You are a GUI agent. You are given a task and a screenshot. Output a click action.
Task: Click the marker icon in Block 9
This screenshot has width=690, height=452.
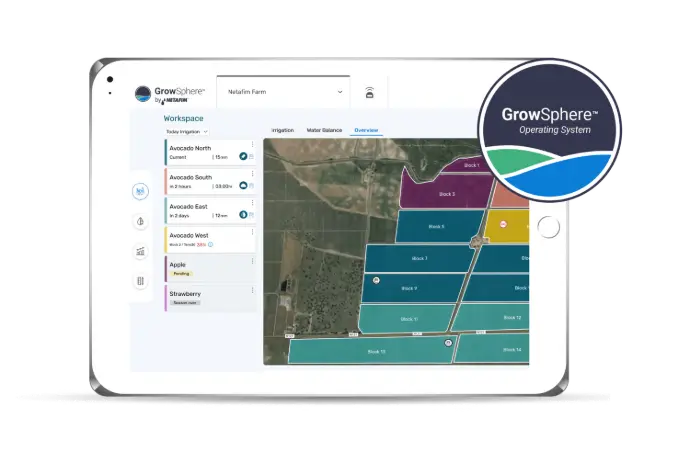376,280
